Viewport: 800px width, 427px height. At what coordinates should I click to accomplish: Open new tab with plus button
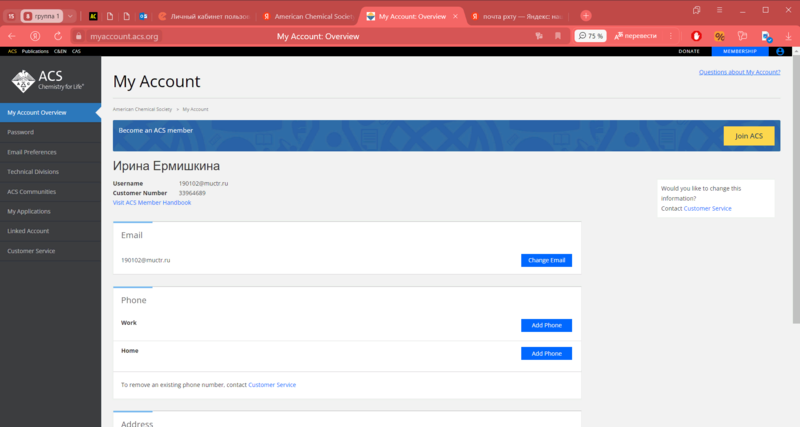pyautogui.click(x=586, y=16)
